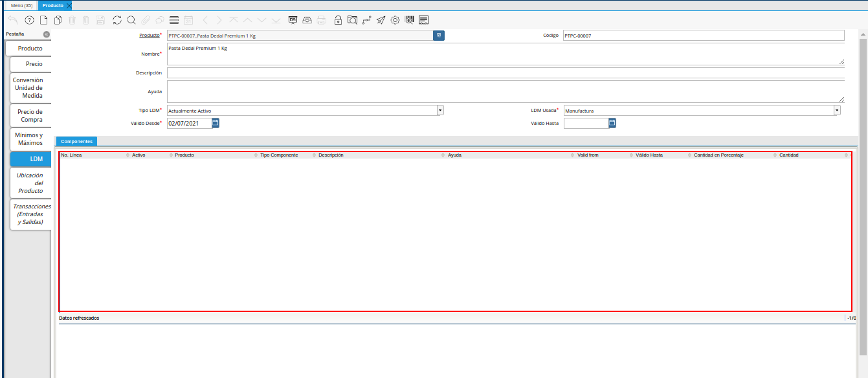The width and height of the screenshot is (868, 378).
Task: Go to the parent record arrow icon
Action: [205, 20]
